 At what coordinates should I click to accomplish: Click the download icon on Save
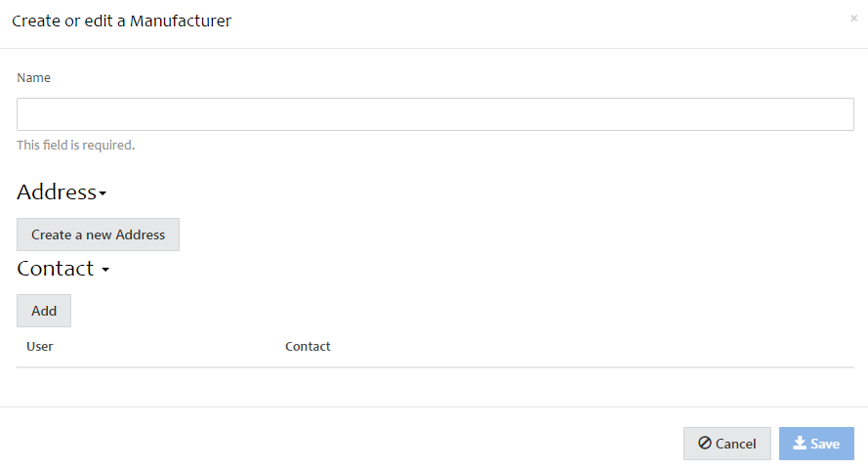click(800, 443)
